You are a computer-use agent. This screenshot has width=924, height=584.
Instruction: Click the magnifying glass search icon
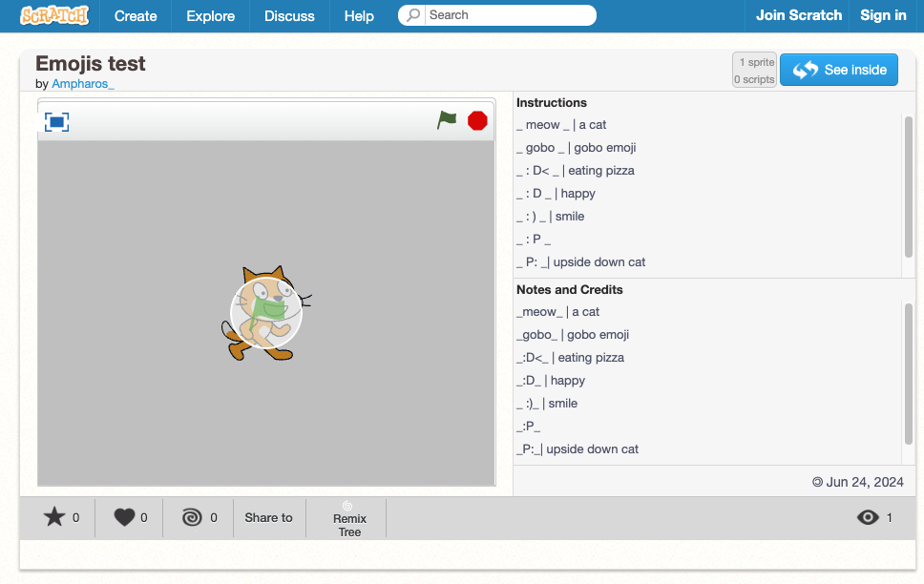(414, 15)
